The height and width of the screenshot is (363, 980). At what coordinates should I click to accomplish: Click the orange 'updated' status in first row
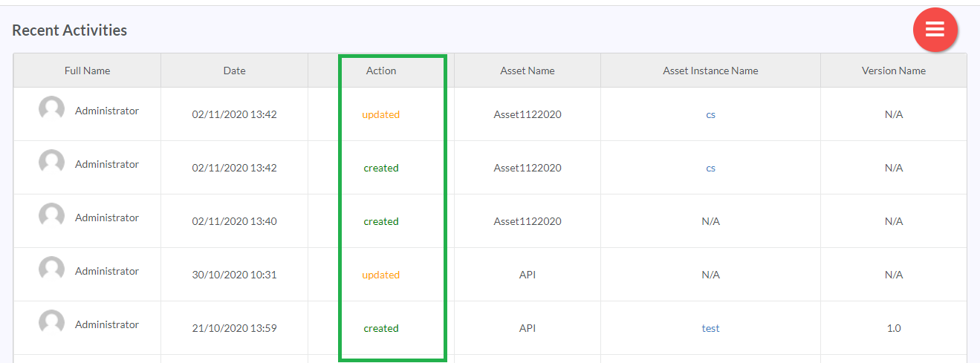tap(381, 114)
